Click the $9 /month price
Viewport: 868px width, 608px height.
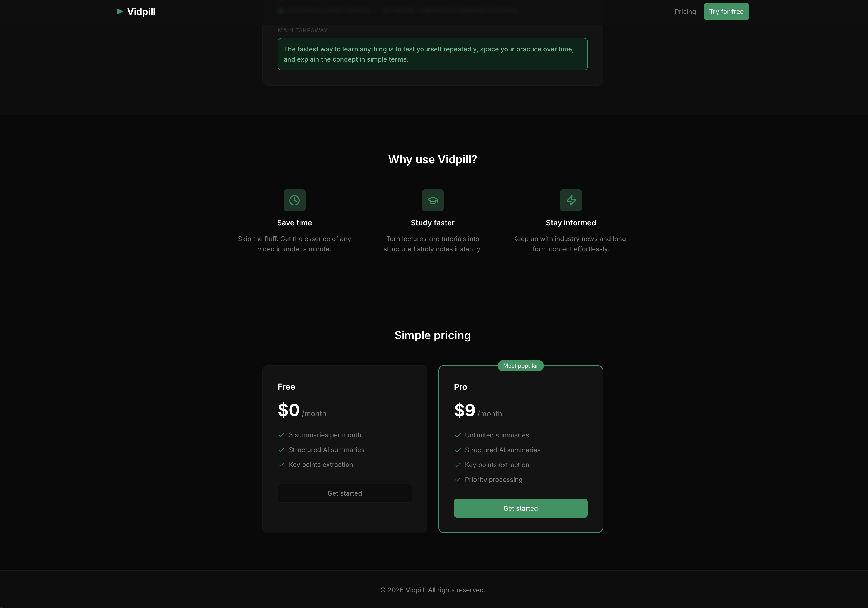pyautogui.click(x=478, y=411)
